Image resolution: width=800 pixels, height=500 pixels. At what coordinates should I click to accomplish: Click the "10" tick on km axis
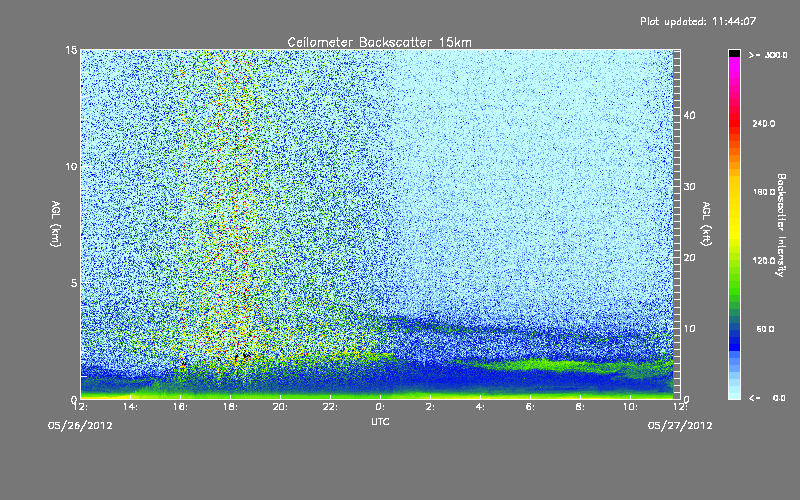pyautogui.click(x=71, y=167)
